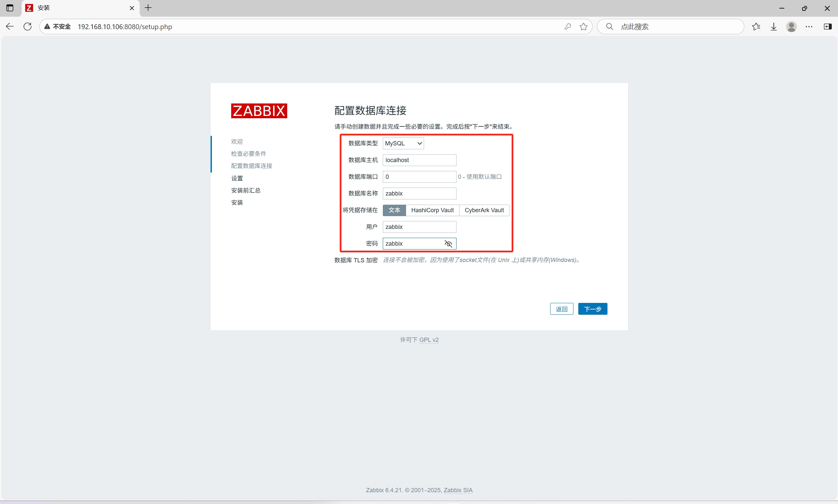Screen dimensions: 838x504
Task: Select 文本 credential storage option
Action: [x=394, y=210]
